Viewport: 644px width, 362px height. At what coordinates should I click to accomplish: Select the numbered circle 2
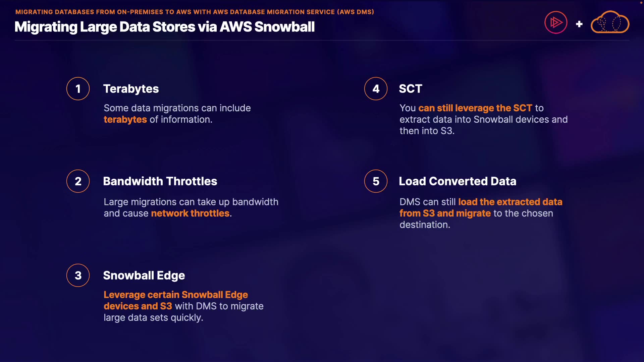coord(78,181)
